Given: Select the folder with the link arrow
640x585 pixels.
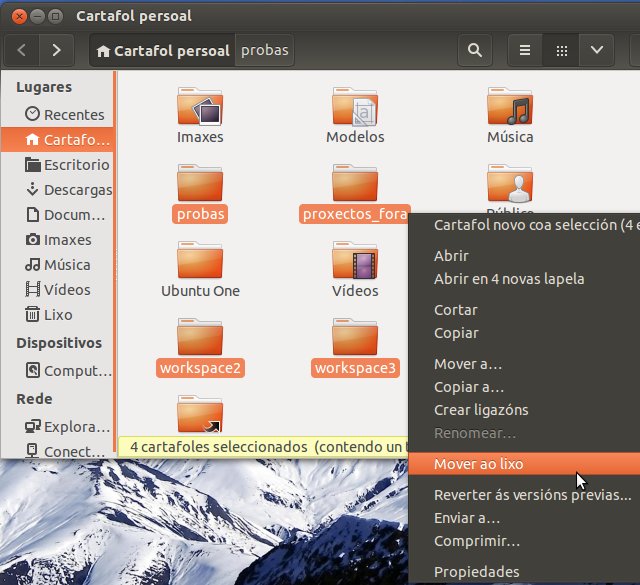Looking at the screenshot, I should (x=200, y=414).
